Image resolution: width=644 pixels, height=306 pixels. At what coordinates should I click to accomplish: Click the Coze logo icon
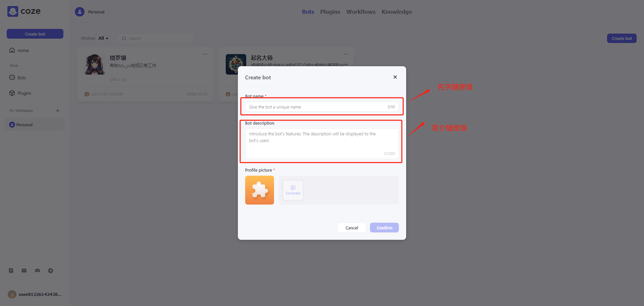click(13, 11)
